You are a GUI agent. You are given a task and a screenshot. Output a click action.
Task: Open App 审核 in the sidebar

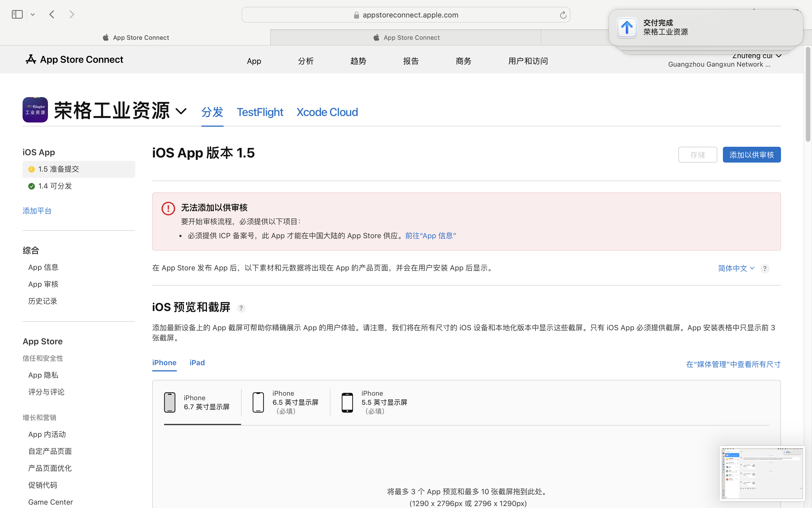(x=43, y=284)
